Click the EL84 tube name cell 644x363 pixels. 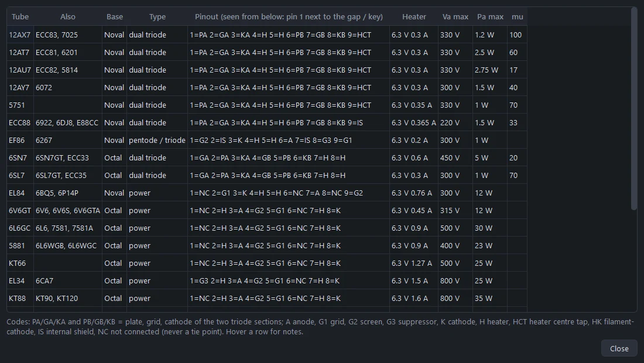(20, 193)
